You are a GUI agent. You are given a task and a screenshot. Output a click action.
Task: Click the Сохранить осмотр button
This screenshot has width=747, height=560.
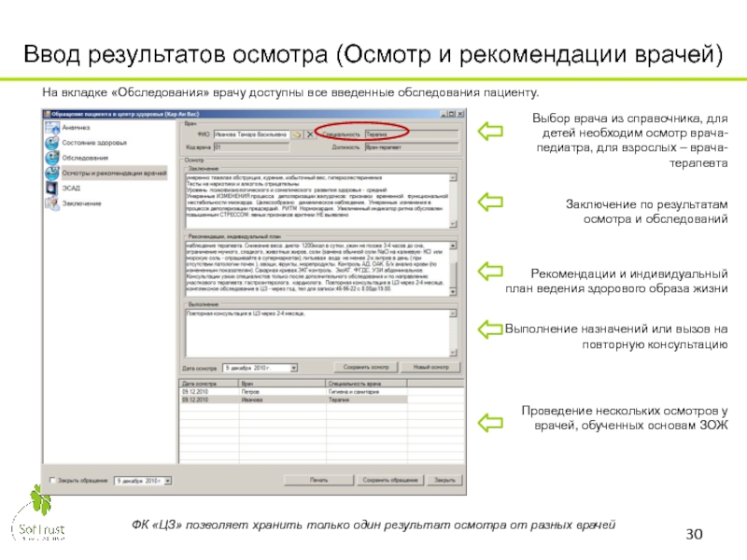366,367
